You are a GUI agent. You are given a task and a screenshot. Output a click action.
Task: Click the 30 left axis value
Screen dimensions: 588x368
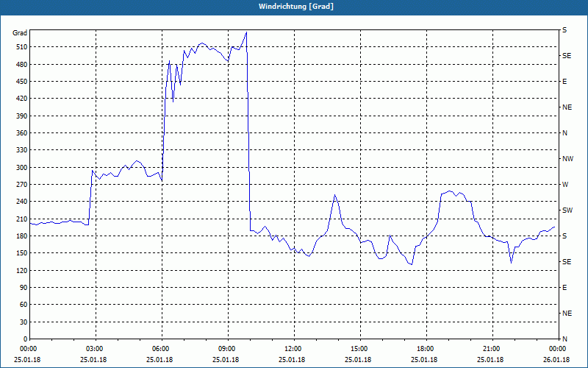point(24,322)
